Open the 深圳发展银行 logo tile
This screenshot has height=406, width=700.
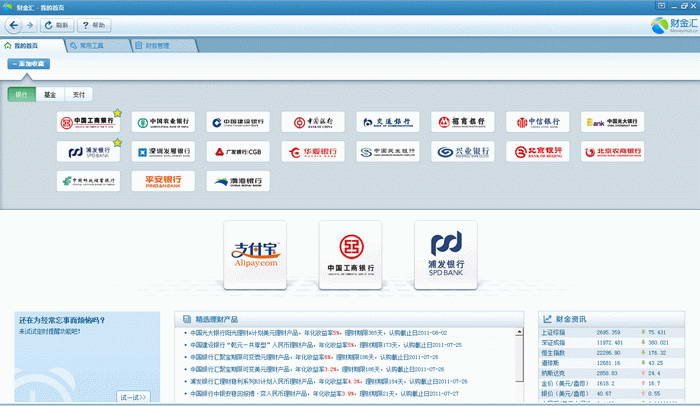(163, 152)
